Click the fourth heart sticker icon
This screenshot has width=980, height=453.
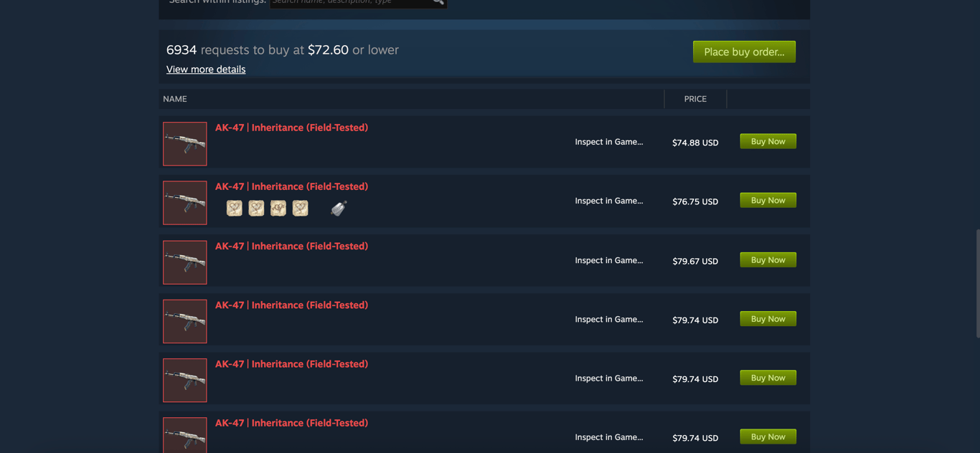[300, 208]
